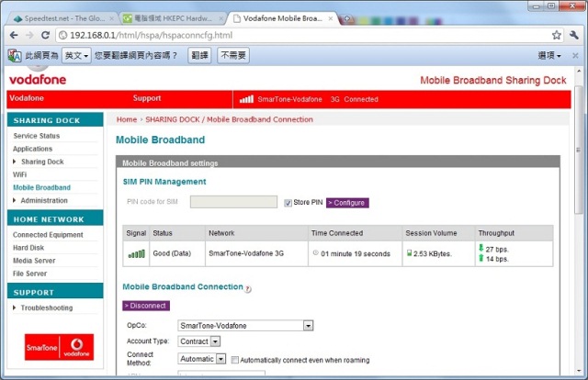
Task: Click the PIN code for SIM field
Action: coord(233,202)
